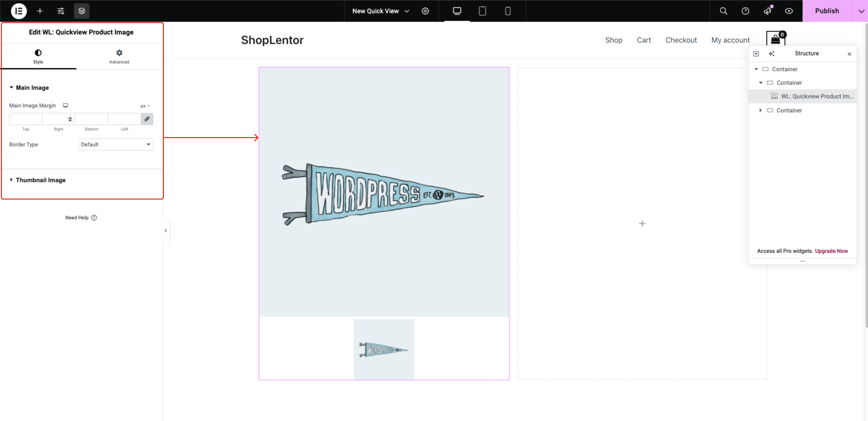Switch to the Advanced tab
Screen dimensions: 868x421
pos(119,56)
